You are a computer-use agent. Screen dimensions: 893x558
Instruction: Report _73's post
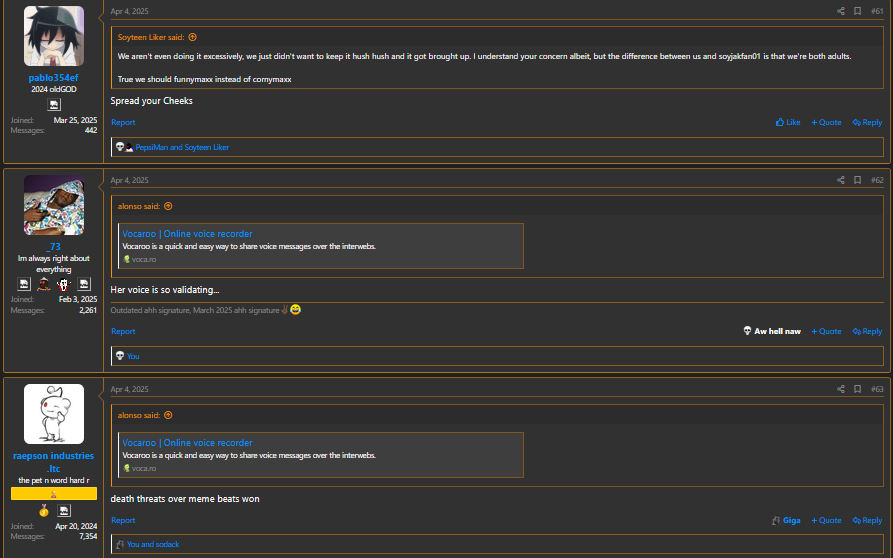[x=123, y=331]
